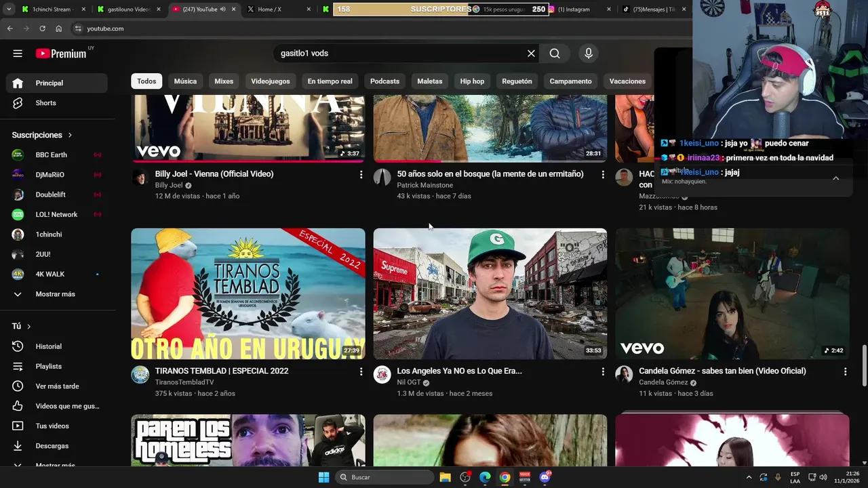Open Billy Joel - Vienna video title
The width and height of the screenshot is (868, 488).
[x=214, y=174]
